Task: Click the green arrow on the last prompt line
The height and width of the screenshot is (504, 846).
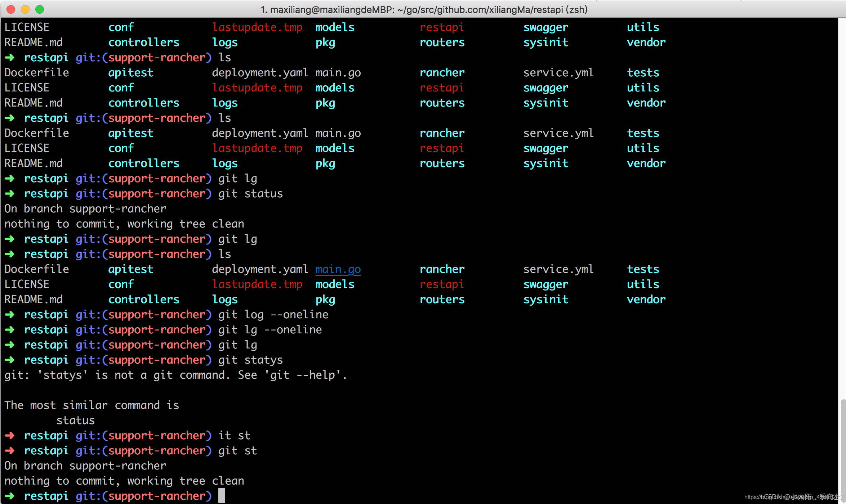Action: 10,496
